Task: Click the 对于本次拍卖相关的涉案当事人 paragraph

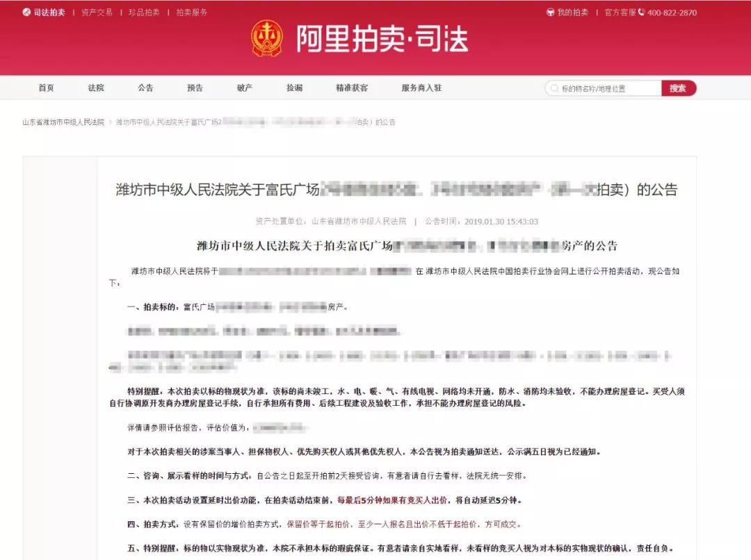Action: pos(364,452)
